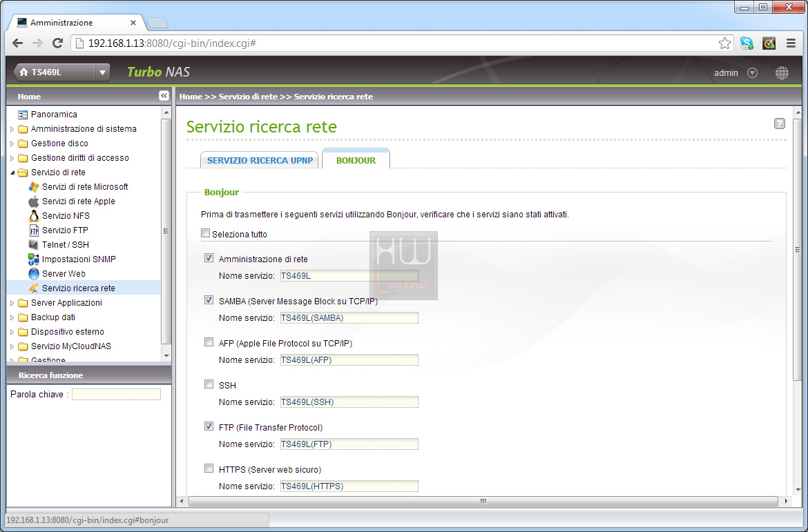Enable the HTTPS Server web sicuro checkbox
The image size is (808, 532).
(x=209, y=468)
